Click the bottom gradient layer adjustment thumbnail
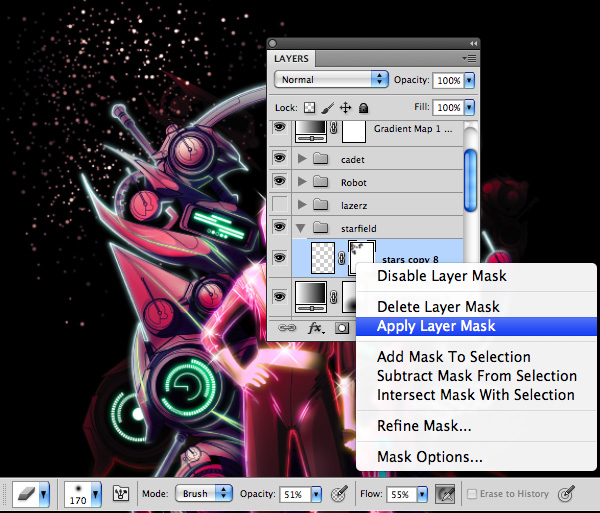This screenshot has width=600, height=513. pos(311,297)
